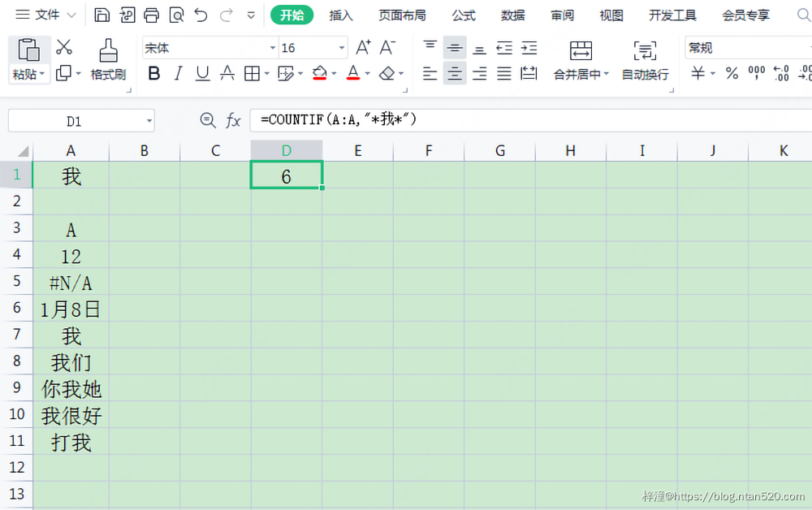Click the fill color bucket icon
Screen dimensions: 812x510
(x=319, y=73)
